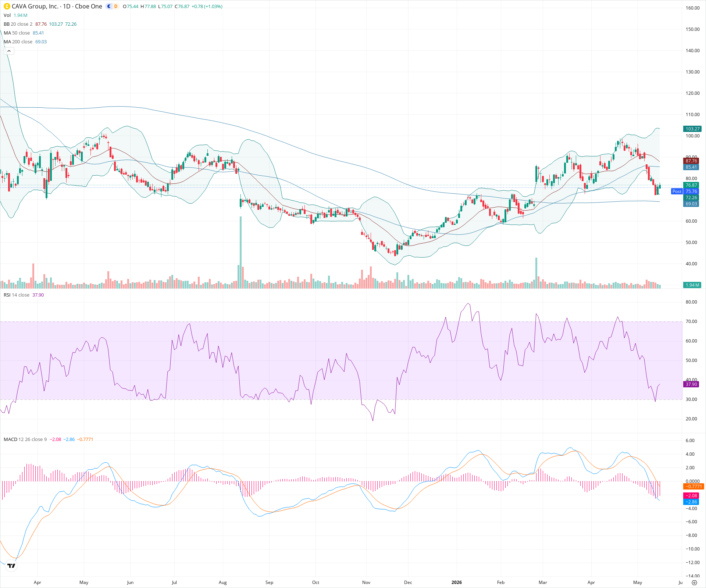Click the orange D delayed-data badge

[x=116, y=6]
